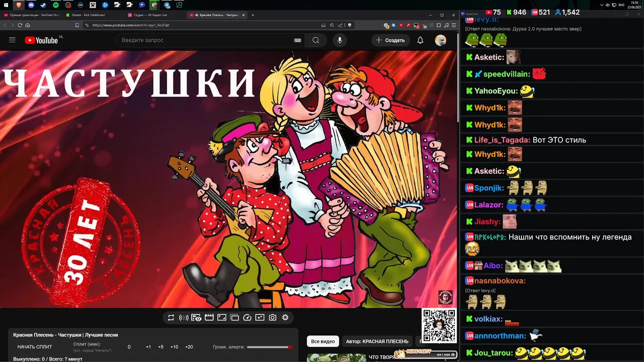The height and width of the screenshot is (362, 644).
Task: Close the Красная Плесень browser tab
Action: pos(243,15)
